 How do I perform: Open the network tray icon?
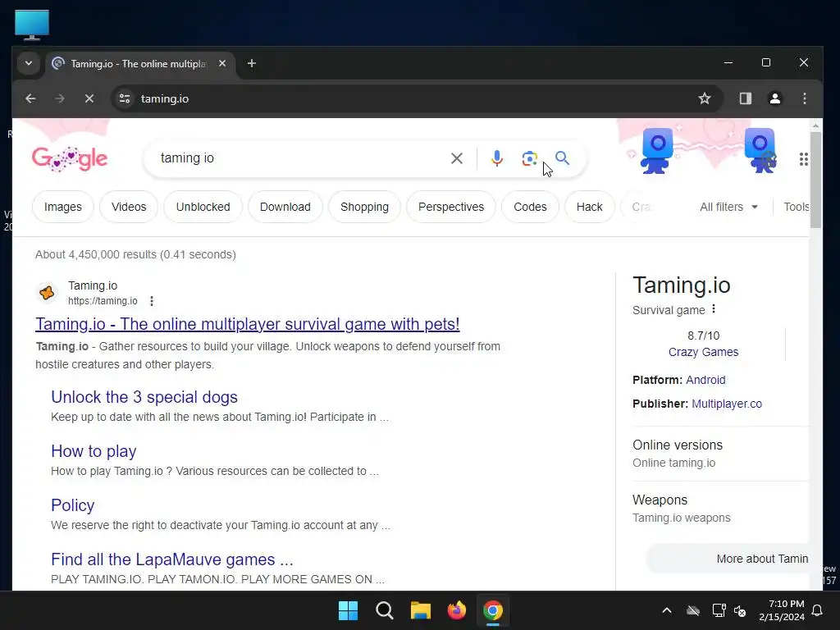tap(719, 610)
